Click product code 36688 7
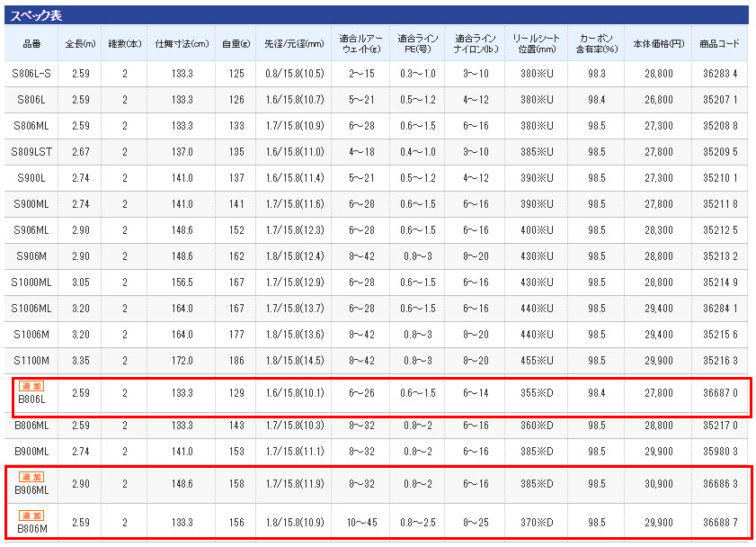This screenshot has height=547, width=756. [720, 523]
